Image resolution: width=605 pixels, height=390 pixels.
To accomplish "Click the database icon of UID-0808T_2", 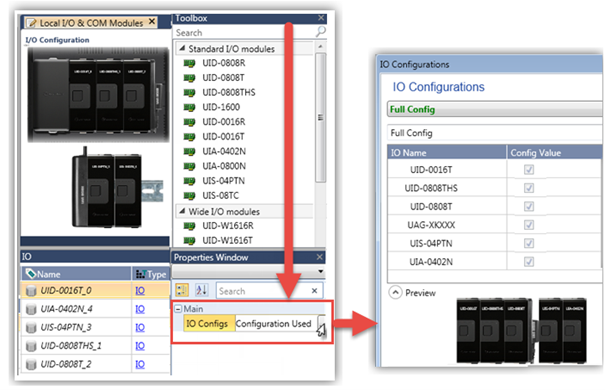I will pyautogui.click(x=31, y=364).
